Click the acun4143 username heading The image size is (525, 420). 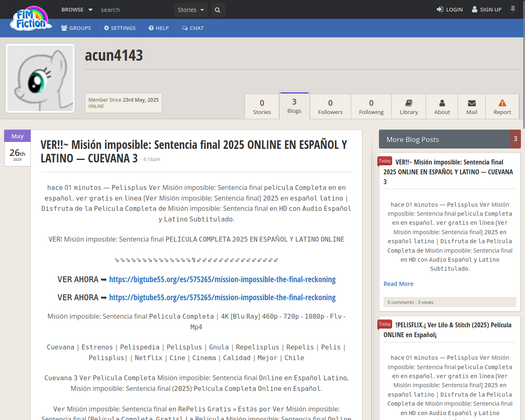click(x=114, y=55)
